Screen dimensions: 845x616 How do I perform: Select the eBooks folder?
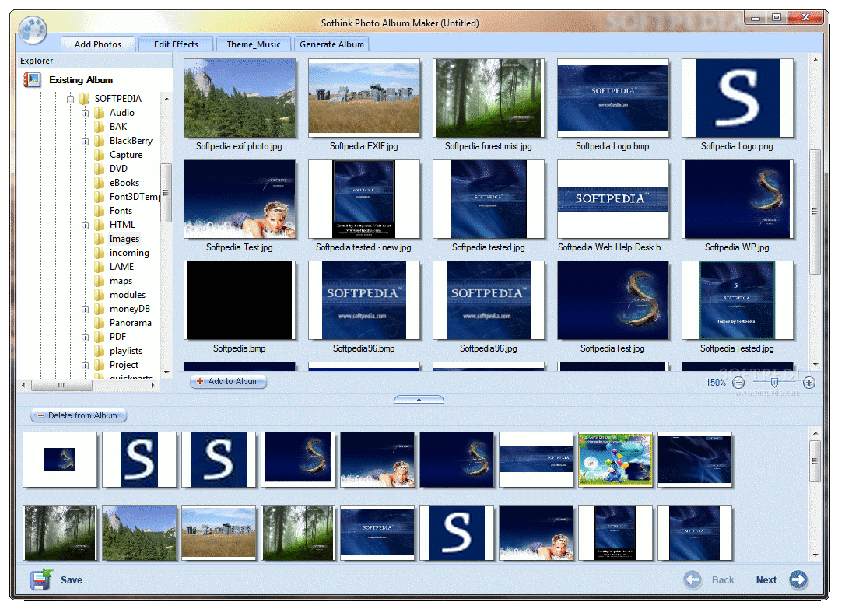coord(124,183)
